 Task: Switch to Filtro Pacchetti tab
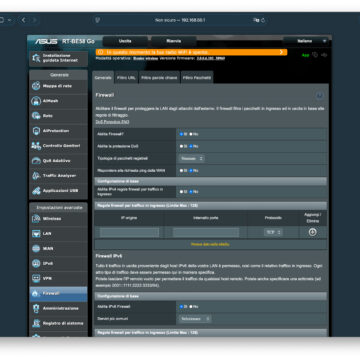pyautogui.click(x=197, y=77)
